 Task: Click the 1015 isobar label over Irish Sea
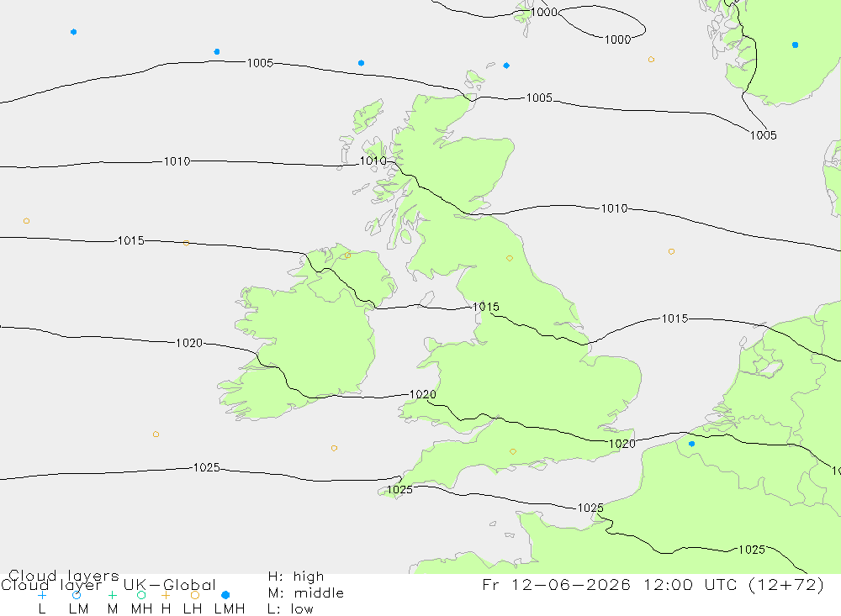[485, 307]
